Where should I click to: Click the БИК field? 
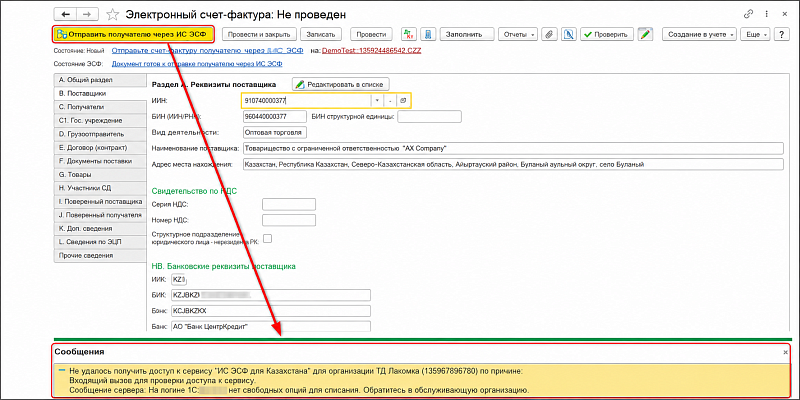(x=271, y=295)
